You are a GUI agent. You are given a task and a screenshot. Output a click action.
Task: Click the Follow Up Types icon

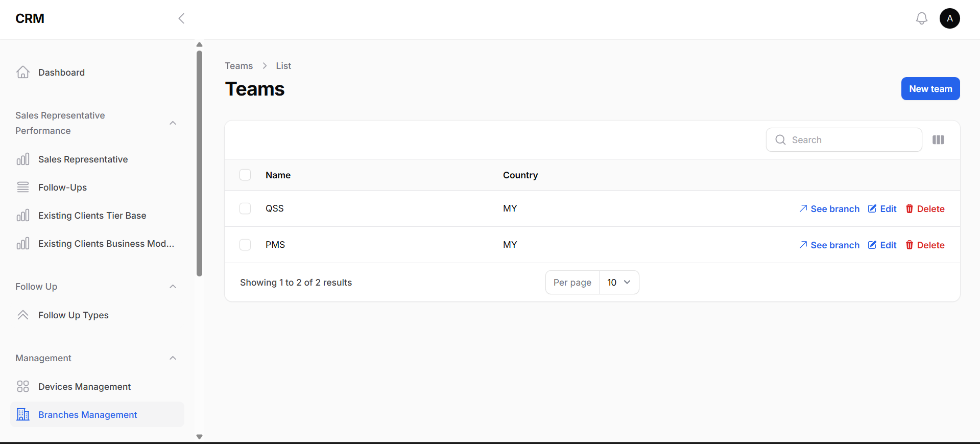(23, 315)
